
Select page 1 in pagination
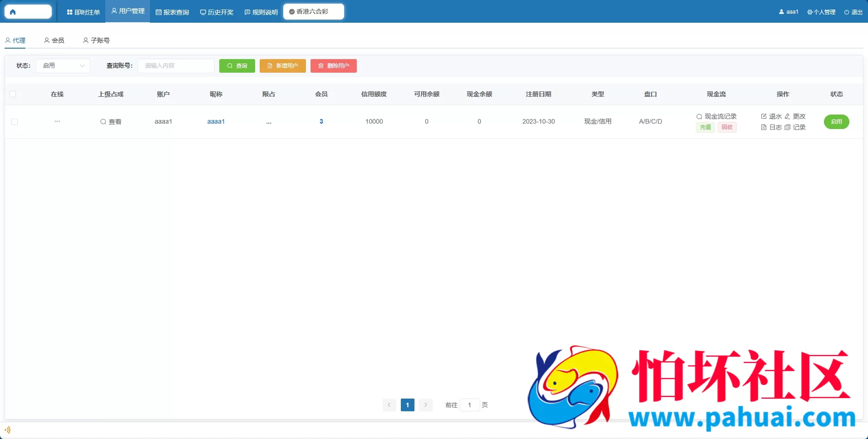pos(408,405)
